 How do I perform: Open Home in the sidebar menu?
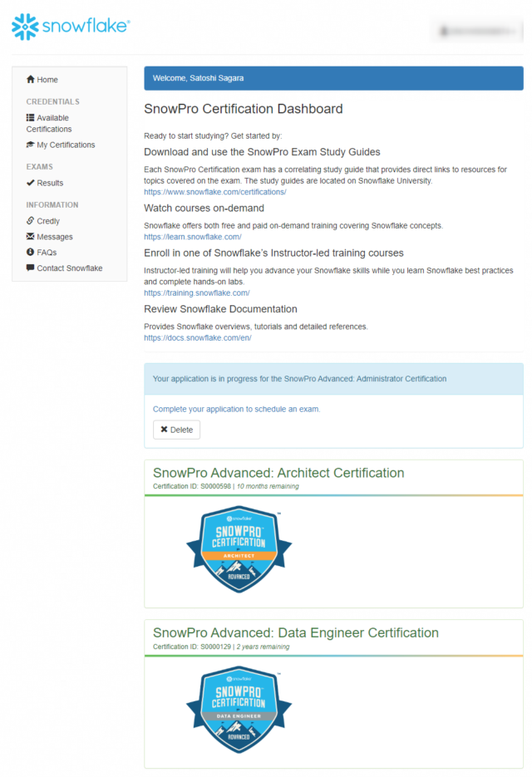pyautogui.click(x=42, y=79)
